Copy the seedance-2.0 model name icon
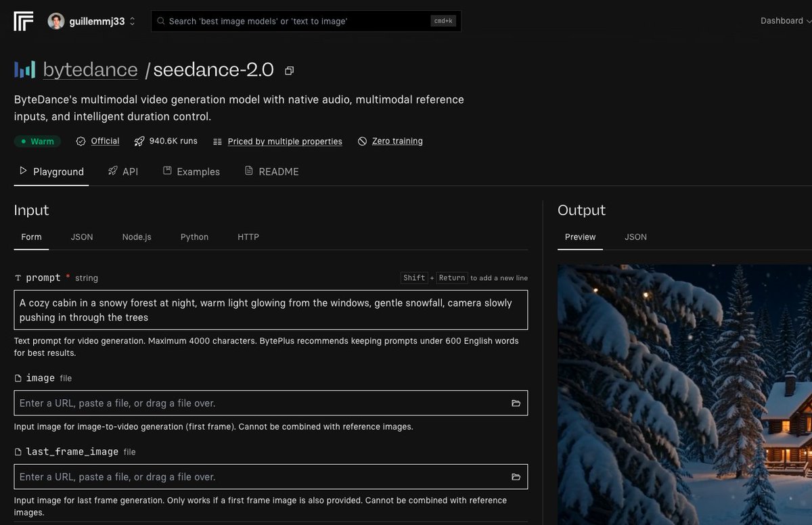This screenshot has width=812, height=525. click(290, 70)
